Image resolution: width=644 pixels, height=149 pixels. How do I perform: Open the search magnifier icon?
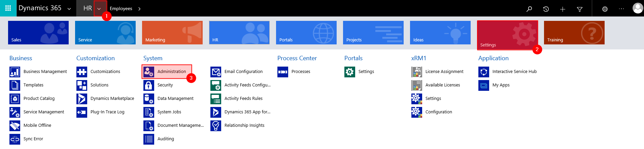[529, 9]
